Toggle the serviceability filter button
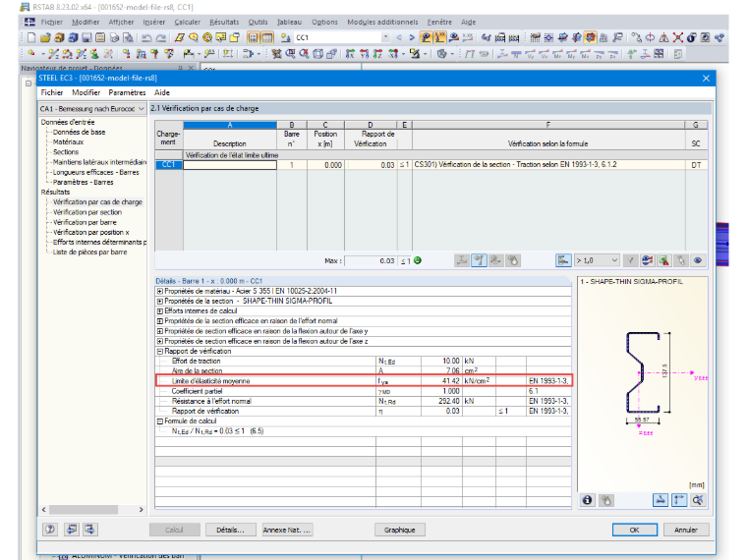Image resolution: width=747 pixels, height=560 pixels. pyautogui.click(x=479, y=260)
